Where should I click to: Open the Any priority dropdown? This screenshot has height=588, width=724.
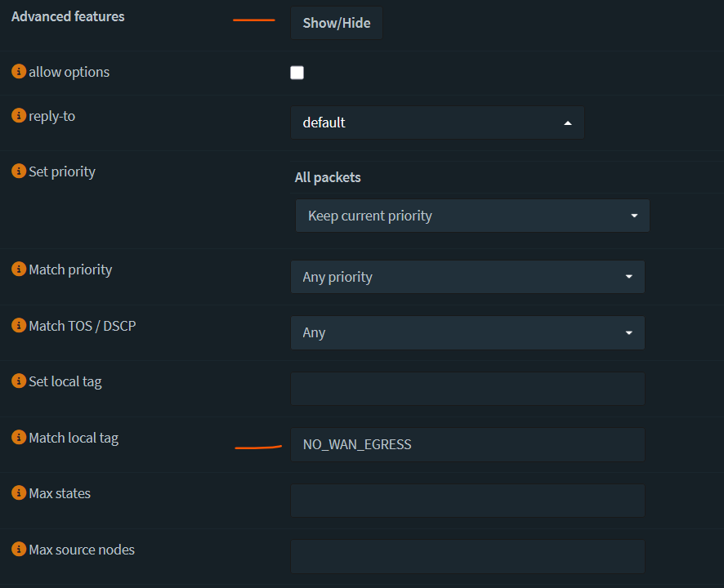[x=467, y=277]
